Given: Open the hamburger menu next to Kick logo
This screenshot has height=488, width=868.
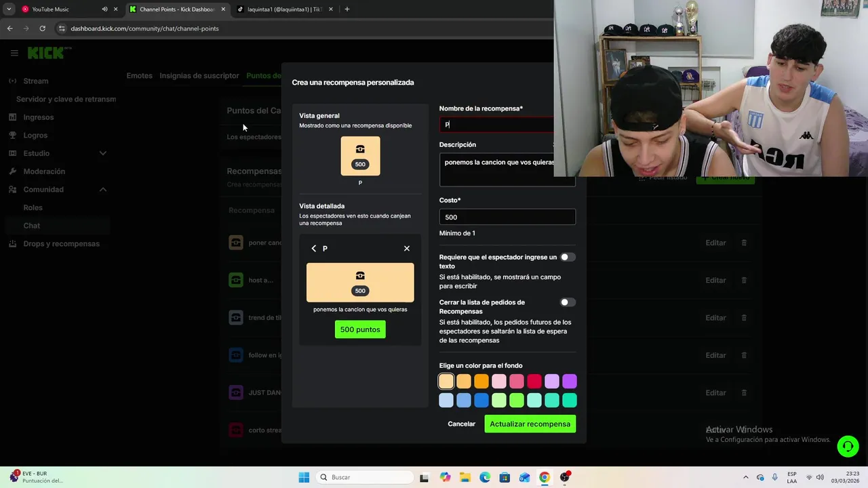Looking at the screenshot, I should [14, 52].
